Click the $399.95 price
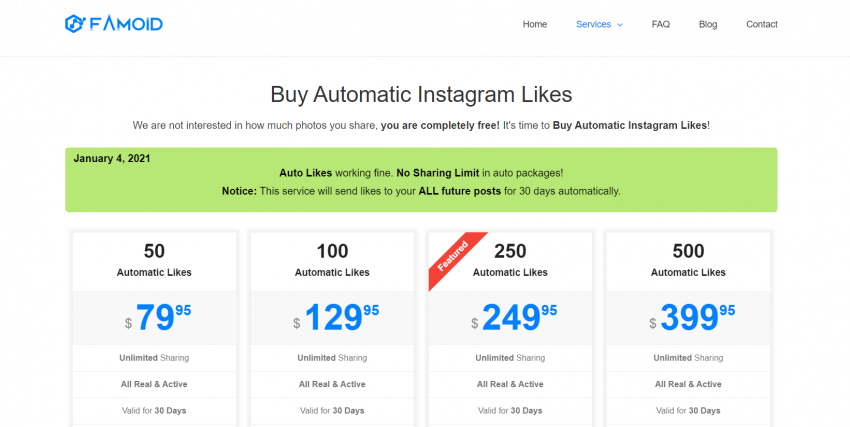The width and height of the screenshot is (850, 427). tap(692, 318)
